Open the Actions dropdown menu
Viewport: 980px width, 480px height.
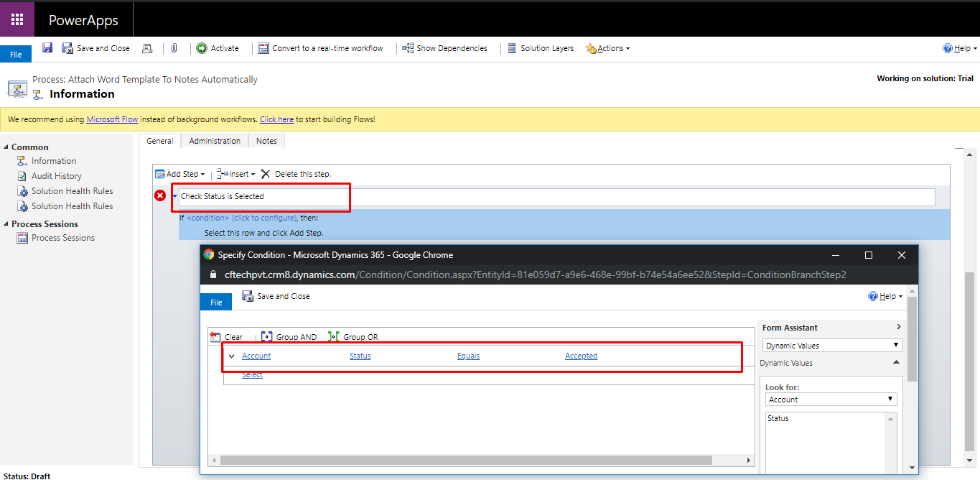[x=608, y=48]
